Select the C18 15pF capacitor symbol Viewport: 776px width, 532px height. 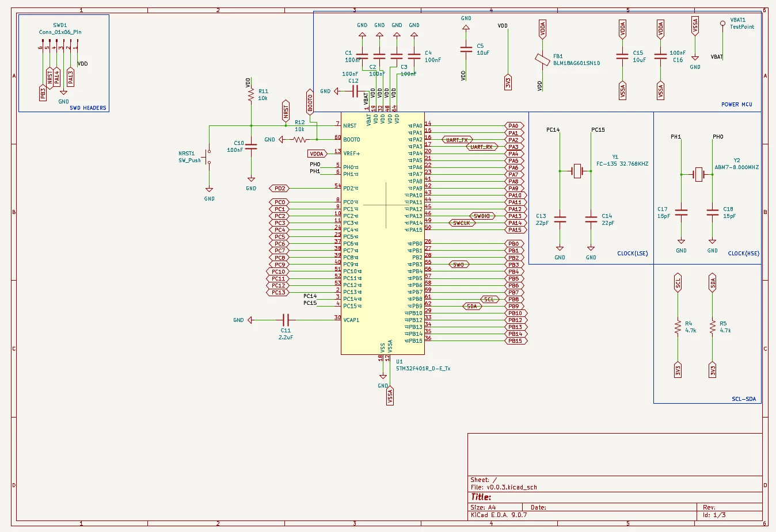click(x=713, y=213)
